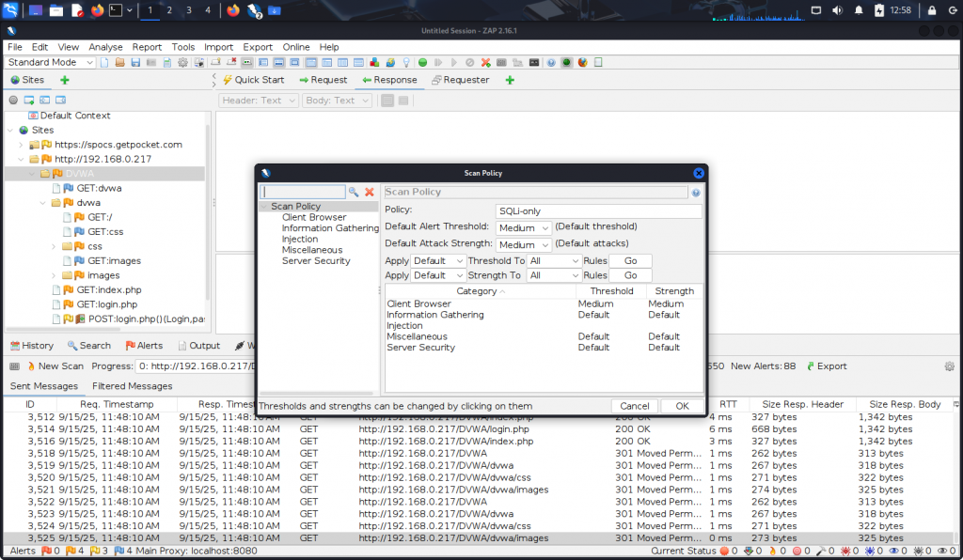Click the new context window icon in Sites toolbar
This screenshot has height=560, width=963.
pyautogui.click(x=29, y=100)
